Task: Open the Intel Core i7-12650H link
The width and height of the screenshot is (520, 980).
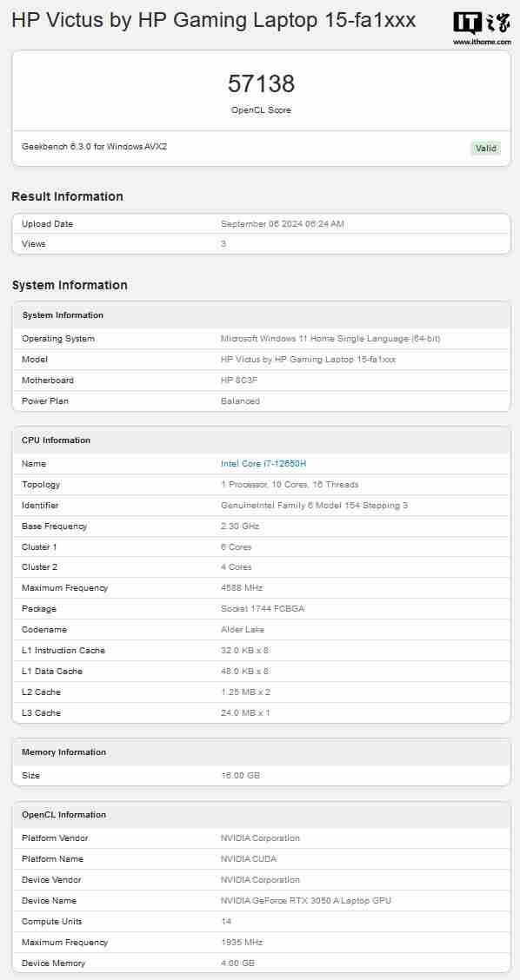Action: (x=263, y=464)
